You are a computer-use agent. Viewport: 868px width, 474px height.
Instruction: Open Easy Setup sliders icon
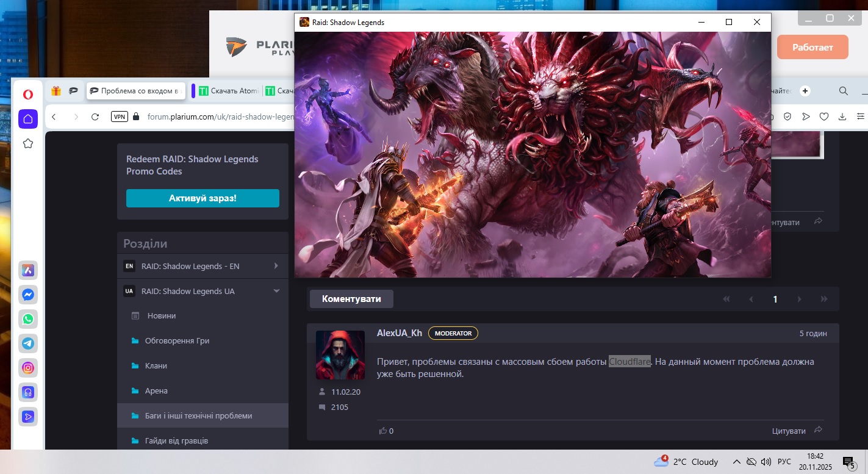(861, 117)
